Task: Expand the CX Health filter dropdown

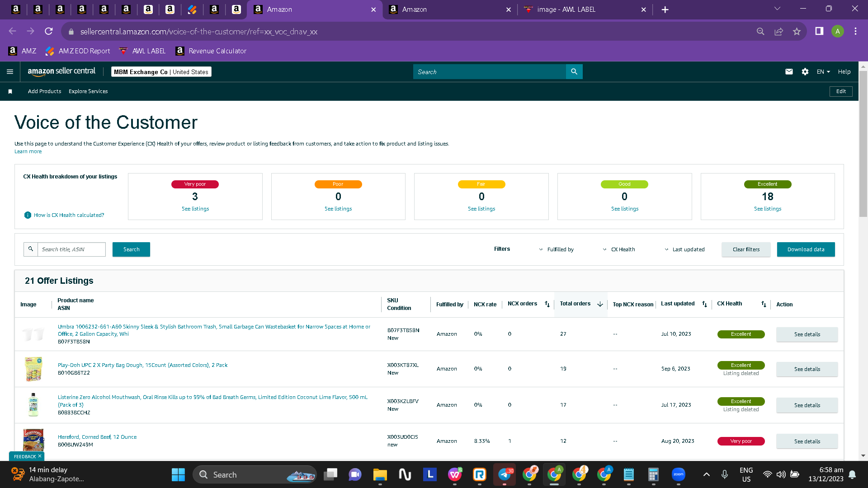Action: 618,249
